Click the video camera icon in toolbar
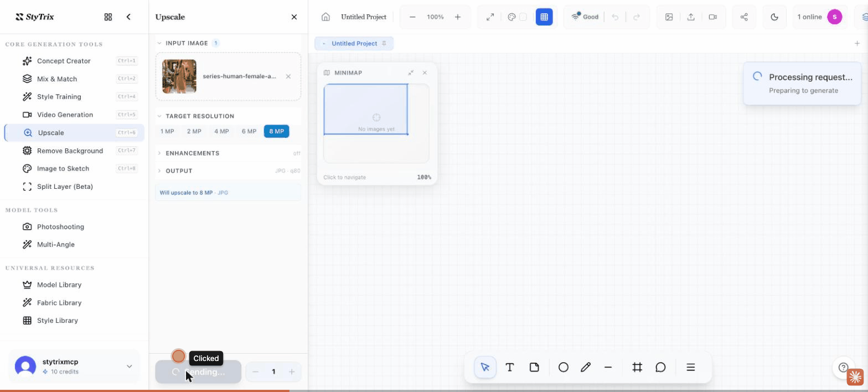 pyautogui.click(x=713, y=17)
